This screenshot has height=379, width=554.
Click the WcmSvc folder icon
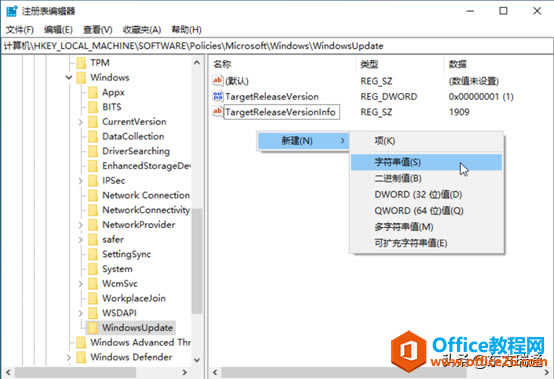[93, 284]
